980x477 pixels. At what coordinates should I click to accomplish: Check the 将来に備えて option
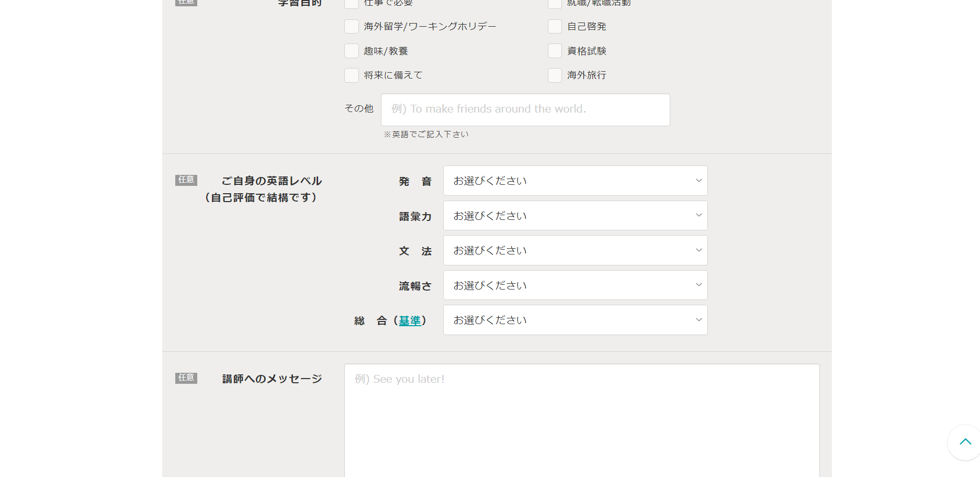pos(352,75)
